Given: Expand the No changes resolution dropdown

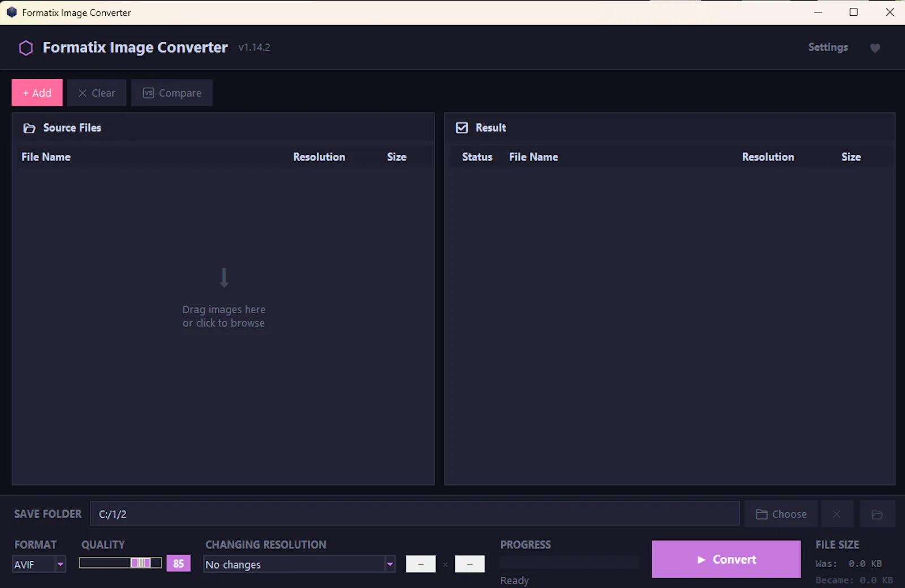Looking at the screenshot, I should [x=299, y=564].
